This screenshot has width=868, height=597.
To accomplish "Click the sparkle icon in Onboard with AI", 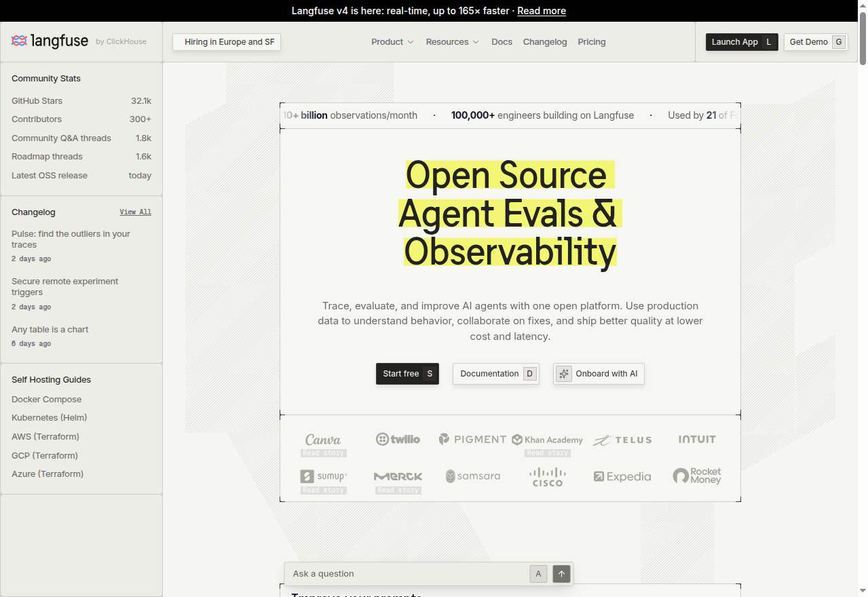I will pyautogui.click(x=563, y=374).
